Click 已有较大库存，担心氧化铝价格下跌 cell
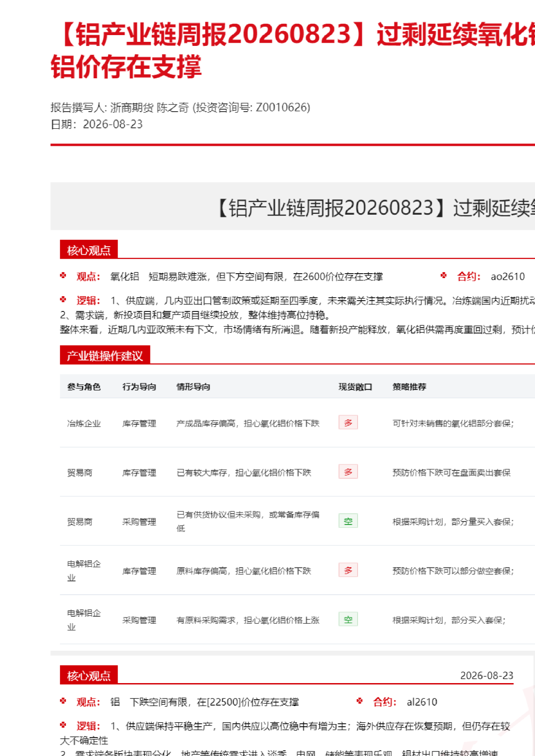535x756 pixels. click(x=244, y=472)
